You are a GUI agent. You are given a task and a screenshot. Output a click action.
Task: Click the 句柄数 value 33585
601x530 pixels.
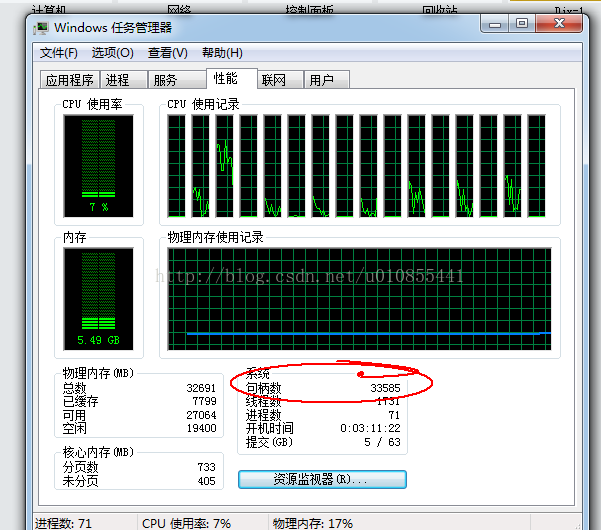pyautogui.click(x=385, y=388)
